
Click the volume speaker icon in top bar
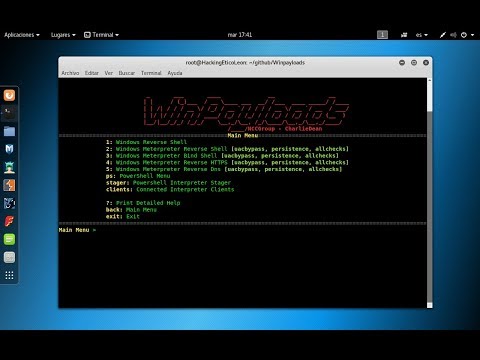pyautogui.click(x=453, y=35)
